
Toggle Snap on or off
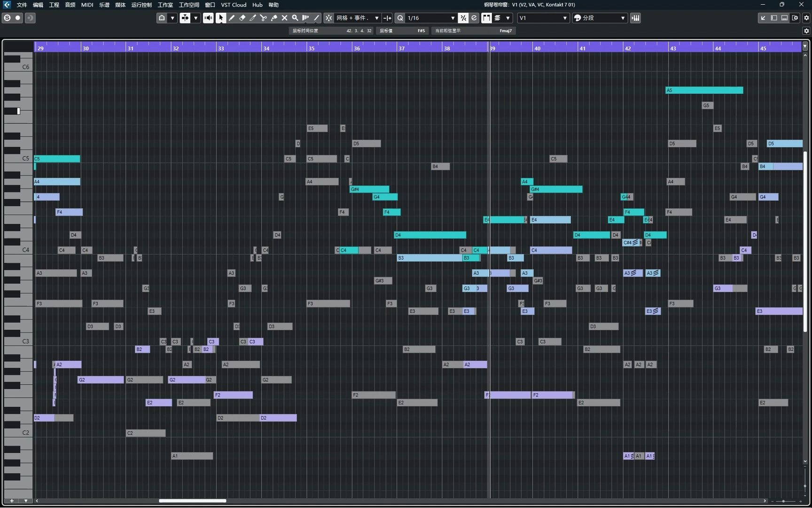point(328,18)
